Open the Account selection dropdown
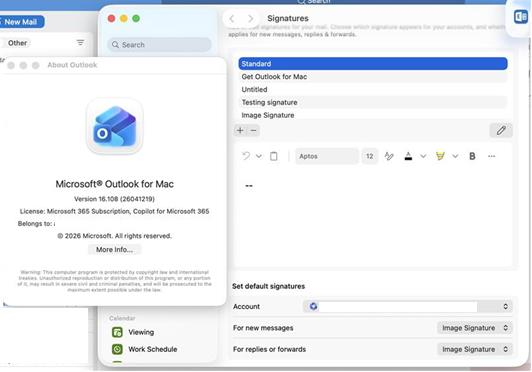The height and width of the screenshot is (372, 532). [x=407, y=306]
